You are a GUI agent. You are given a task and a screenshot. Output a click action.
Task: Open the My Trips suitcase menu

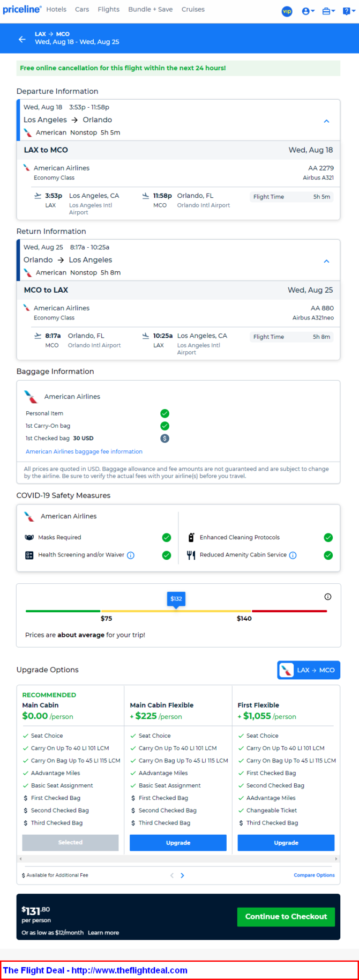click(x=328, y=11)
